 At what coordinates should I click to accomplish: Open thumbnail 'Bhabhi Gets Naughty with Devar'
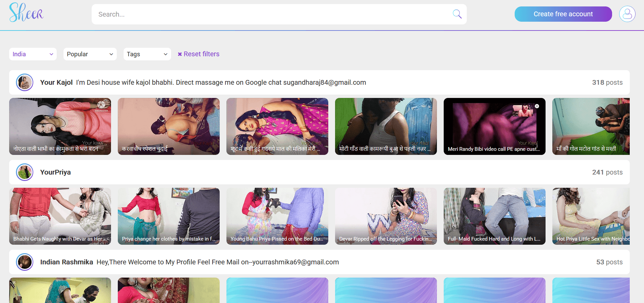(60, 216)
